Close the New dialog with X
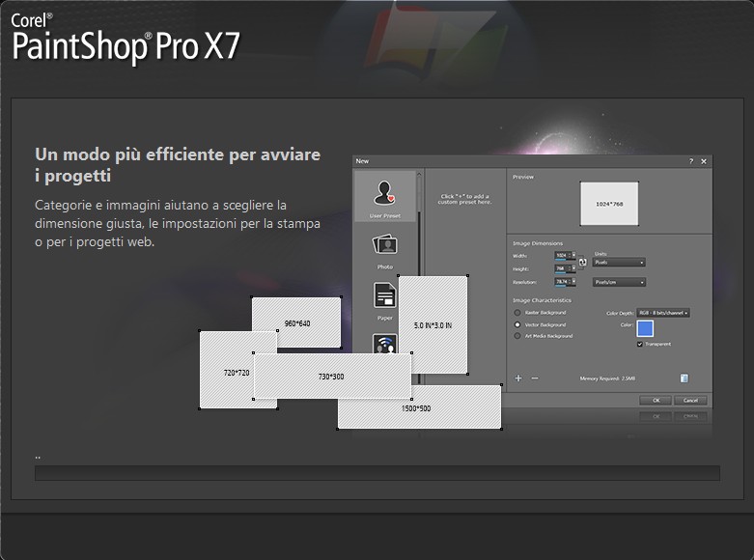The width and height of the screenshot is (754, 560). click(x=704, y=161)
